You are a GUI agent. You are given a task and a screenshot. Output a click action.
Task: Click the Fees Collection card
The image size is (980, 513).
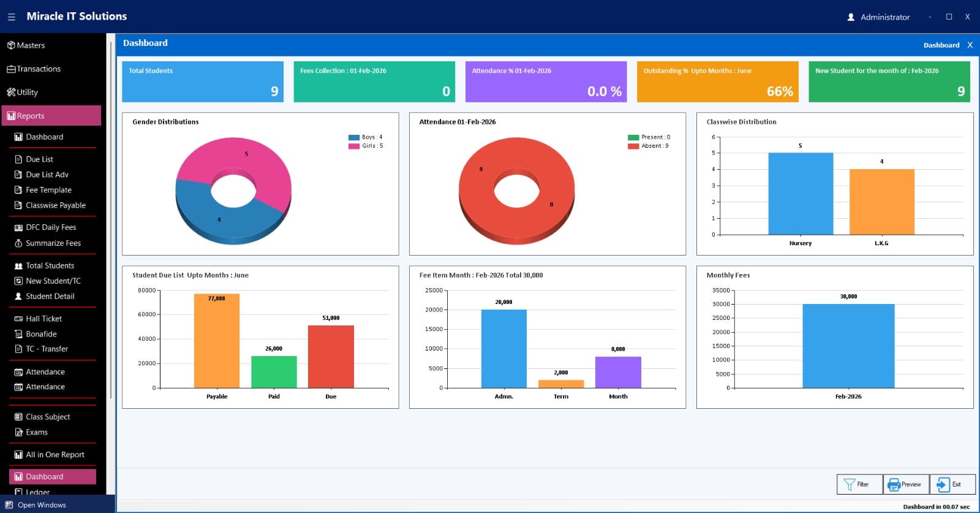click(374, 82)
